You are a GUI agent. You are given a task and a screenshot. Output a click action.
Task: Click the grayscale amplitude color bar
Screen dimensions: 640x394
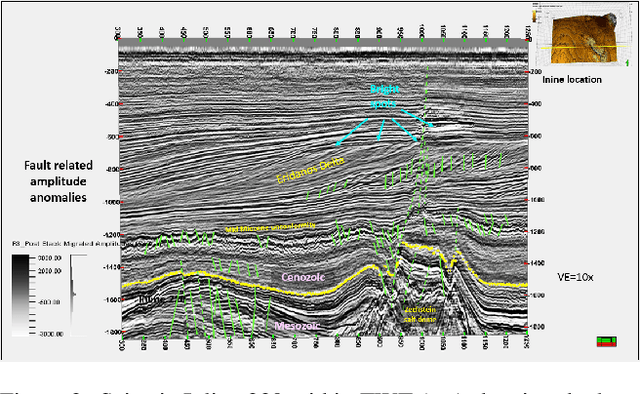coord(20,295)
